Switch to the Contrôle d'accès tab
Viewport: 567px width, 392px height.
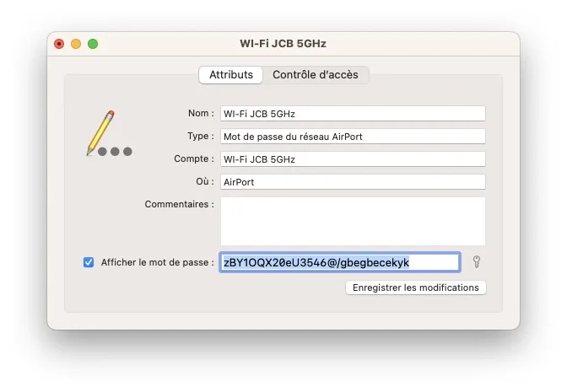tap(316, 75)
